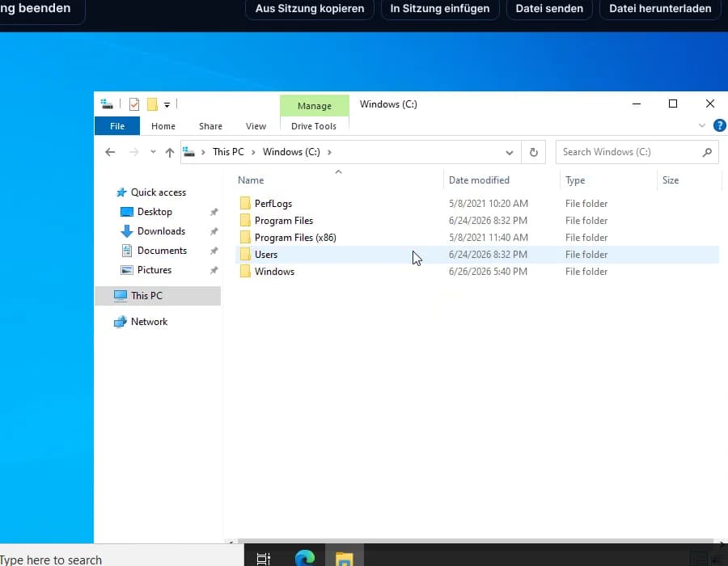Click This PC in the address bar
Screen dimensions: 728x566
[x=228, y=152]
